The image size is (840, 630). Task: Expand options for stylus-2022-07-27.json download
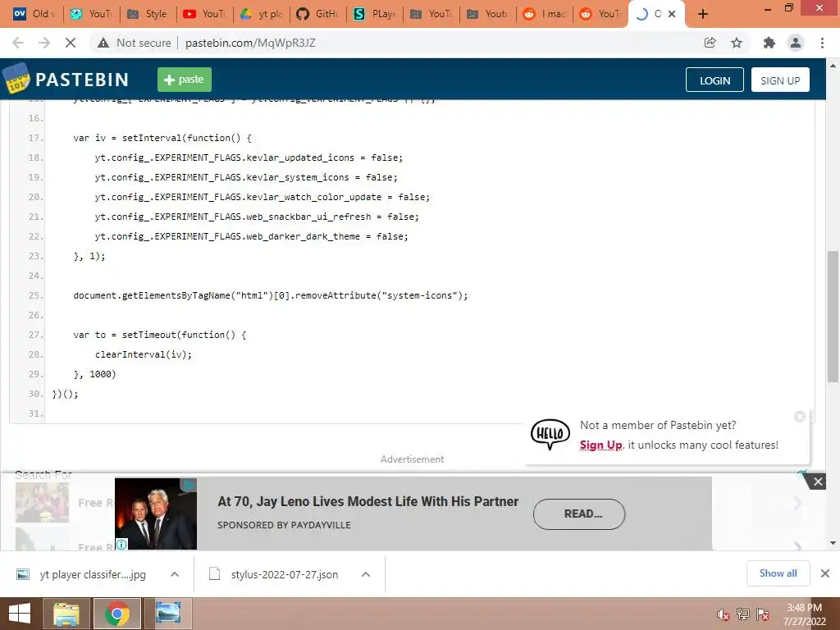pyautogui.click(x=366, y=574)
